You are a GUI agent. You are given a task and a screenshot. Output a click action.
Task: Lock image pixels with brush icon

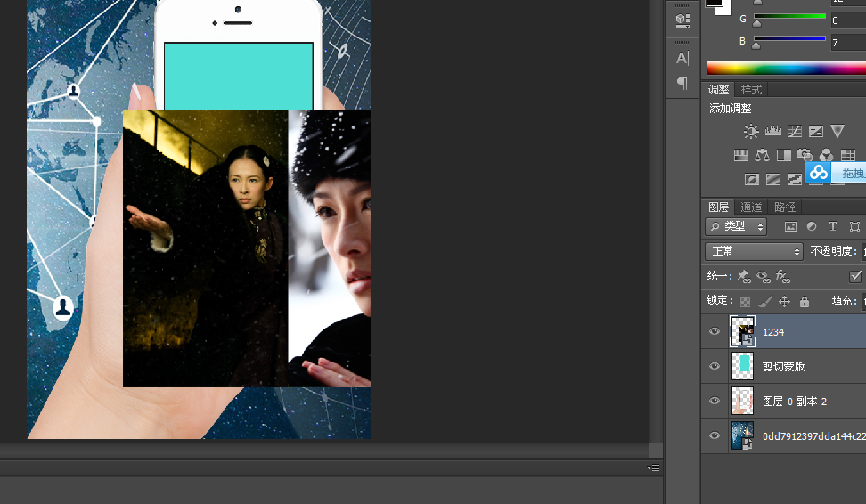tap(765, 301)
